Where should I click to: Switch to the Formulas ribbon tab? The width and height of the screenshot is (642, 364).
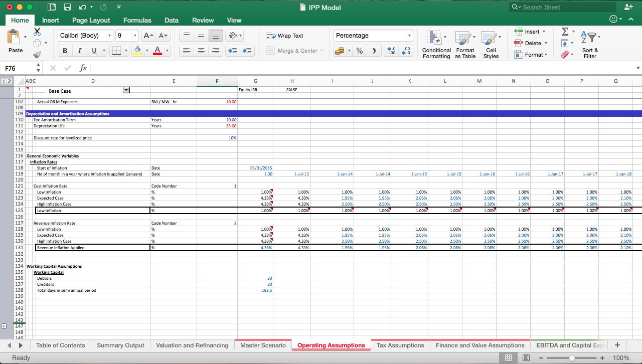click(x=137, y=20)
